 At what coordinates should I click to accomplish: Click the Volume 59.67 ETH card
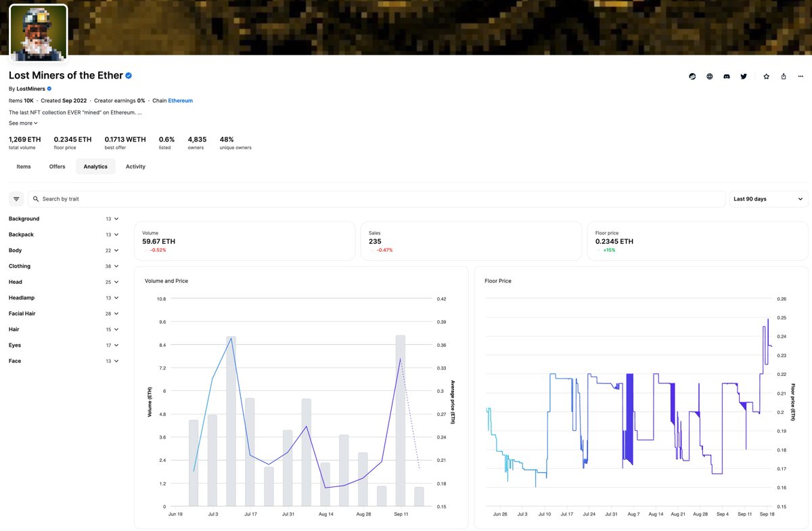point(245,241)
